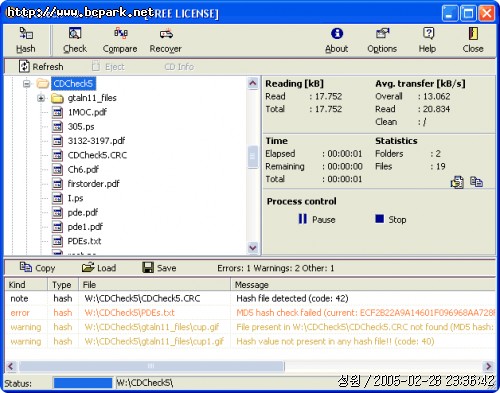Select the CDCheck5 root folder

pyautogui.click(x=73, y=84)
